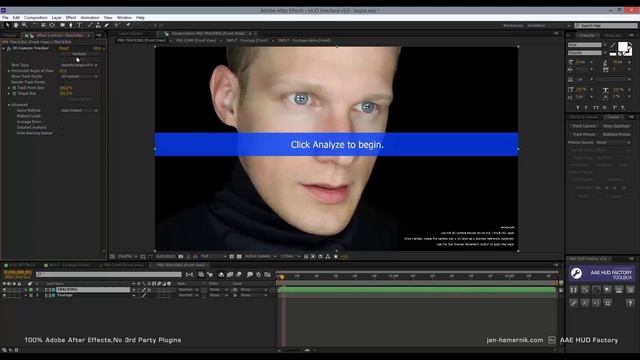640x360 pixels.
Task: Open the Window menu
Action: (124, 18)
